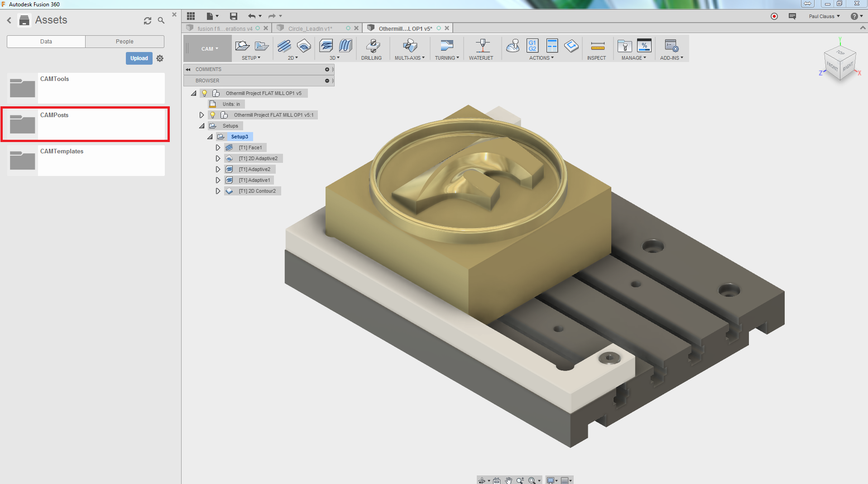Image resolution: width=868 pixels, height=484 pixels.
Task: Collapse the BROWSER panel with its circle button
Action: coord(327,81)
